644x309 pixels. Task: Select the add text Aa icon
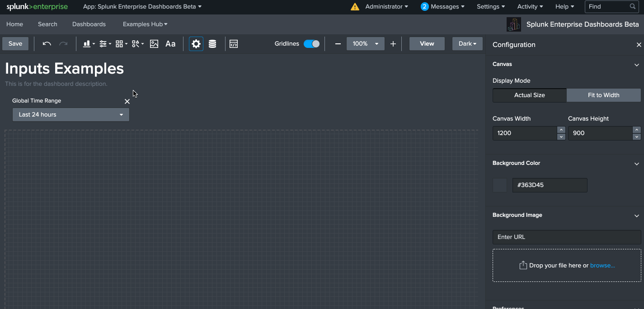[170, 44]
